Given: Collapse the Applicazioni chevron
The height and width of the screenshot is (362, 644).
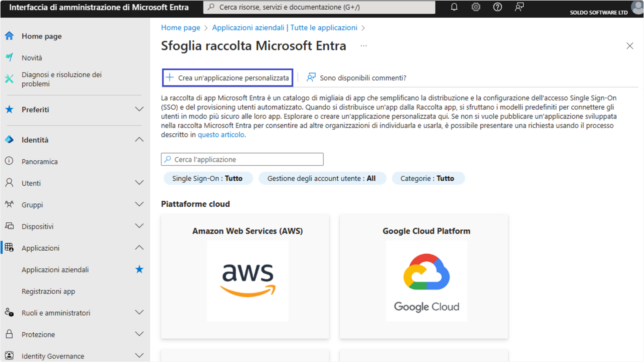Looking at the screenshot, I should pyautogui.click(x=139, y=248).
